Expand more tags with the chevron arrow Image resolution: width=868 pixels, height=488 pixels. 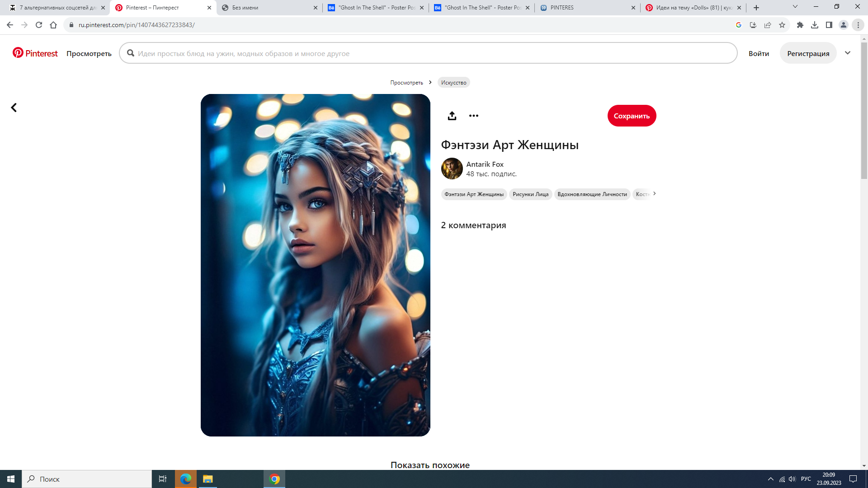click(x=654, y=193)
